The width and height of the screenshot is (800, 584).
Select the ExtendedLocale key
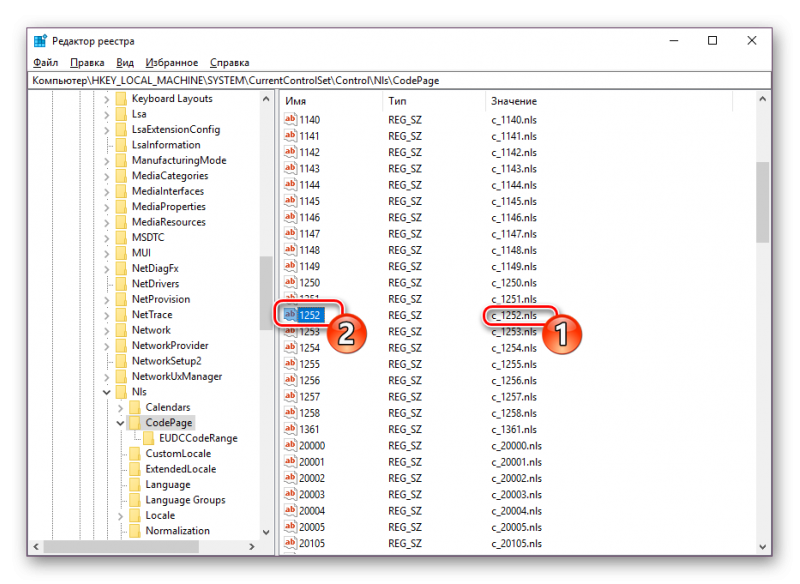(x=181, y=469)
